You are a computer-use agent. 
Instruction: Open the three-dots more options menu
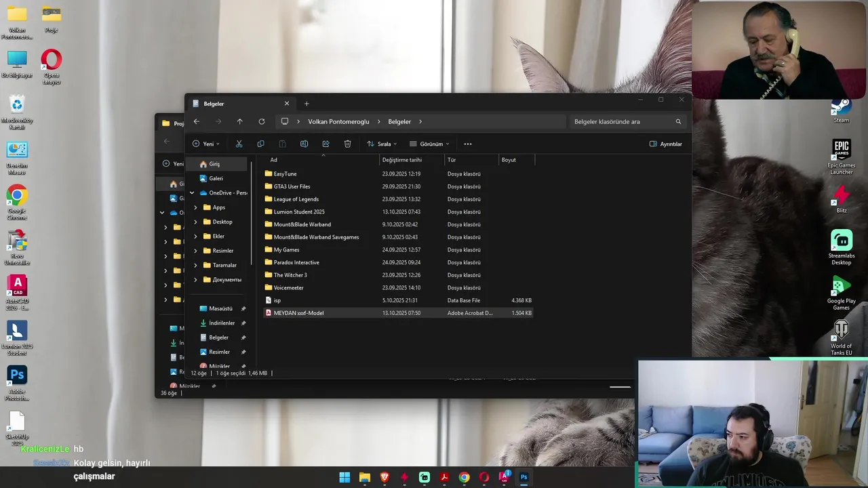tap(467, 144)
